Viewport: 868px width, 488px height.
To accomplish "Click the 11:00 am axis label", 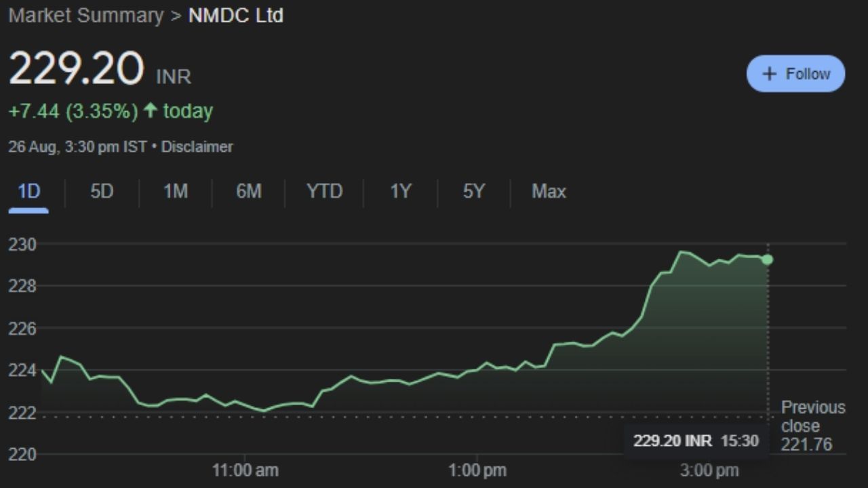I will pyautogui.click(x=245, y=470).
